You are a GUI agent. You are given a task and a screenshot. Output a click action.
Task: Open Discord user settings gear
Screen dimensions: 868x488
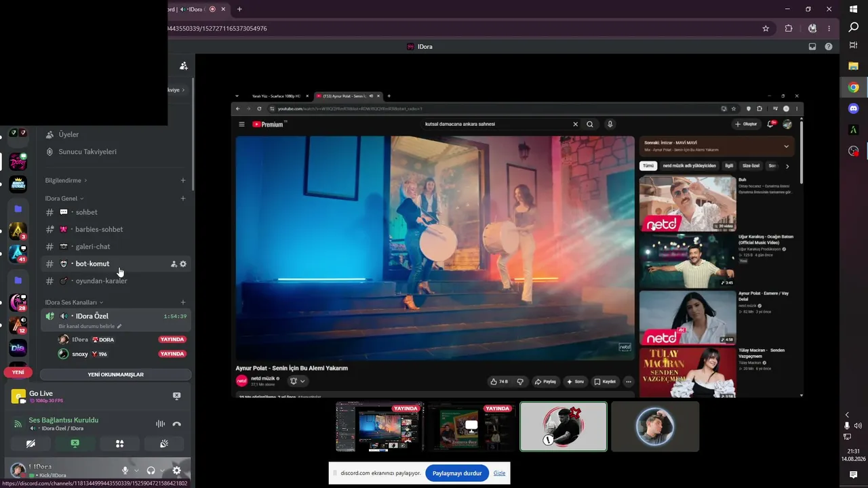tap(176, 470)
